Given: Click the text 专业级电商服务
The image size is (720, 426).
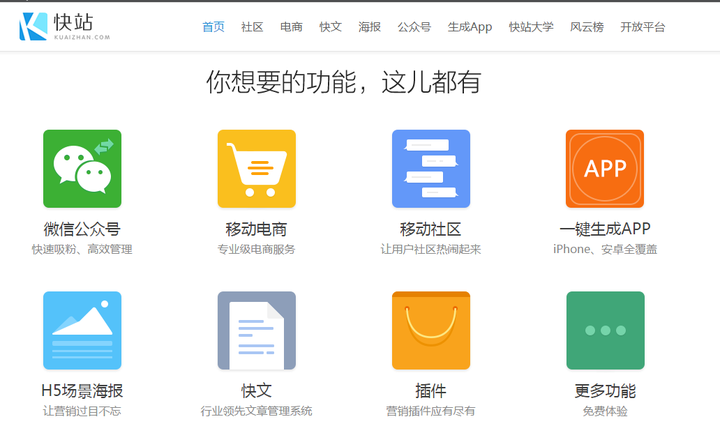Looking at the screenshot, I should point(256,249).
